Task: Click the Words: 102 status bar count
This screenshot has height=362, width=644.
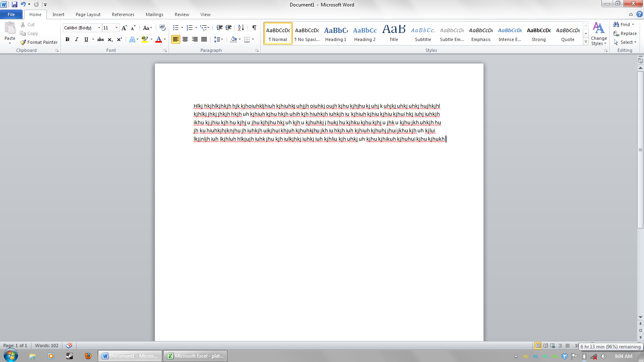Action: (47, 346)
